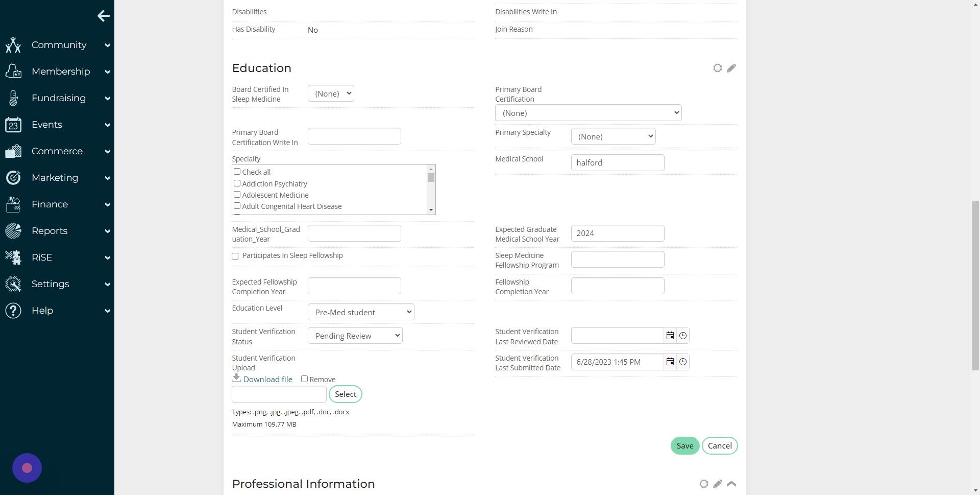Click Primary Board Certification Write In field
This screenshot has width=980, height=495.
coord(354,136)
